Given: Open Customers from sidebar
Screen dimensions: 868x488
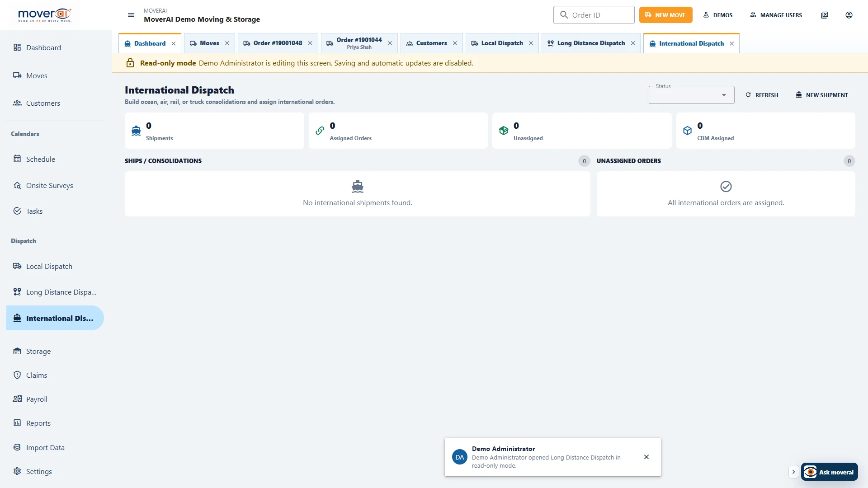Looking at the screenshot, I should [55, 103].
